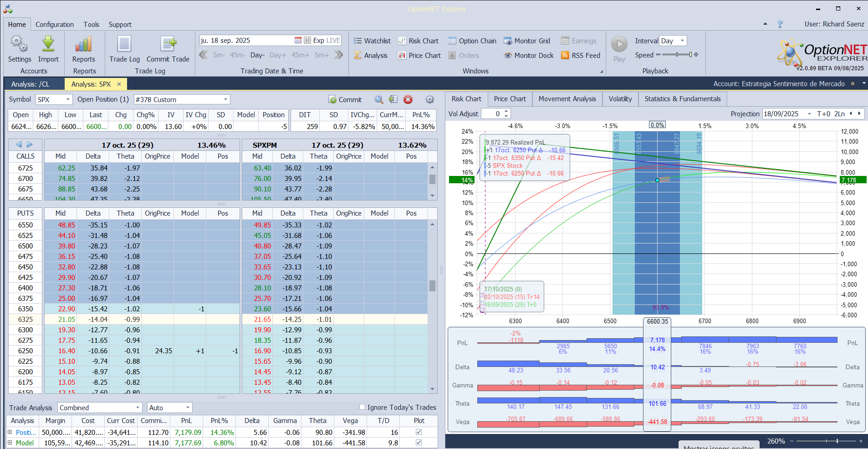Viewport: 868px width, 449px height.
Task: Toggle Plot checkbox for Position row
Action: pos(419,432)
